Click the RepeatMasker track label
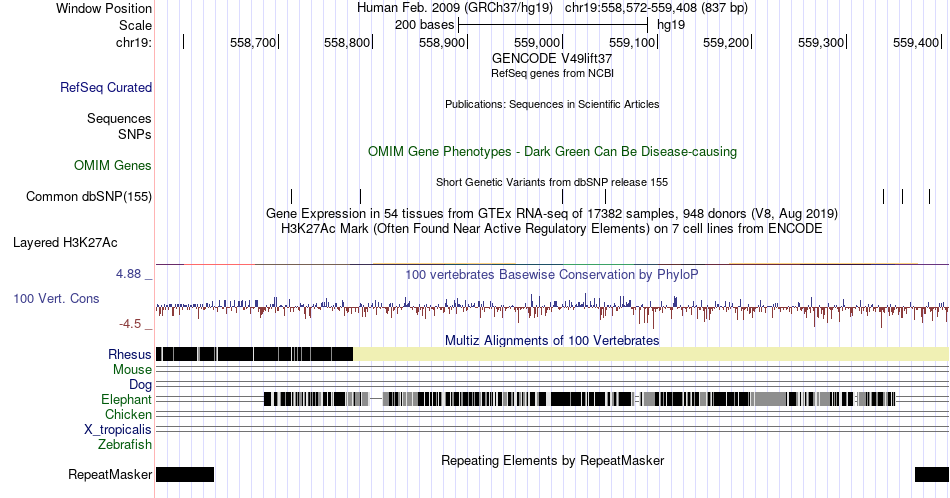The width and height of the screenshot is (950, 498). pyautogui.click(x=110, y=474)
